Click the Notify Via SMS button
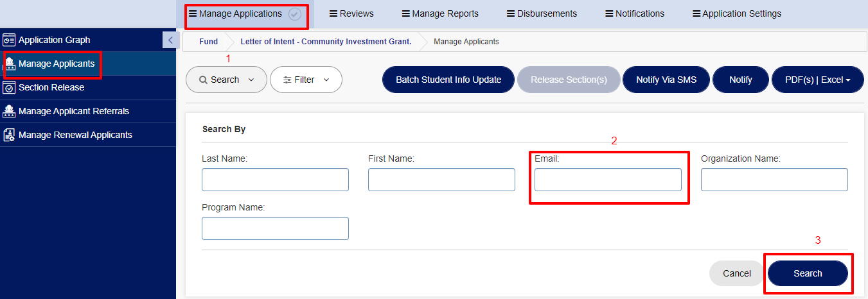The width and height of the screenshot is (868, 299). 666,80
